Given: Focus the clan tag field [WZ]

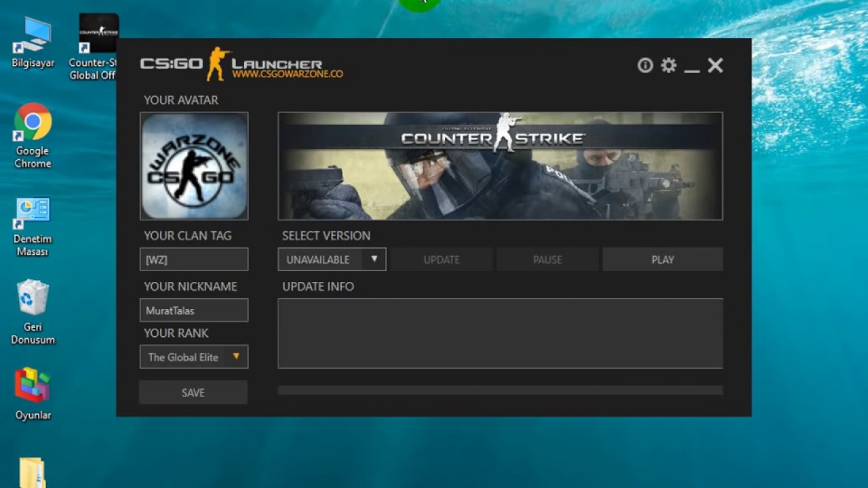Looking at the screenshot, I should pos(194,260).
